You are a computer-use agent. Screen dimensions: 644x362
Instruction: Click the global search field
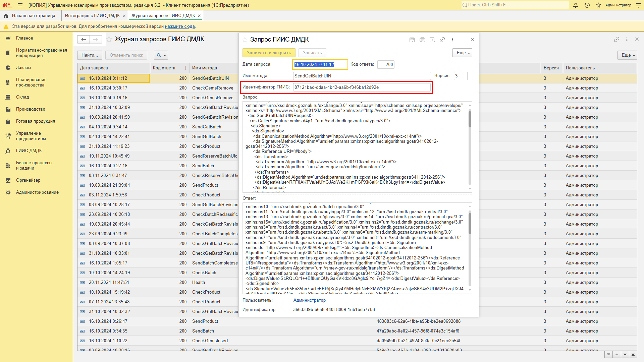point(515,5)
